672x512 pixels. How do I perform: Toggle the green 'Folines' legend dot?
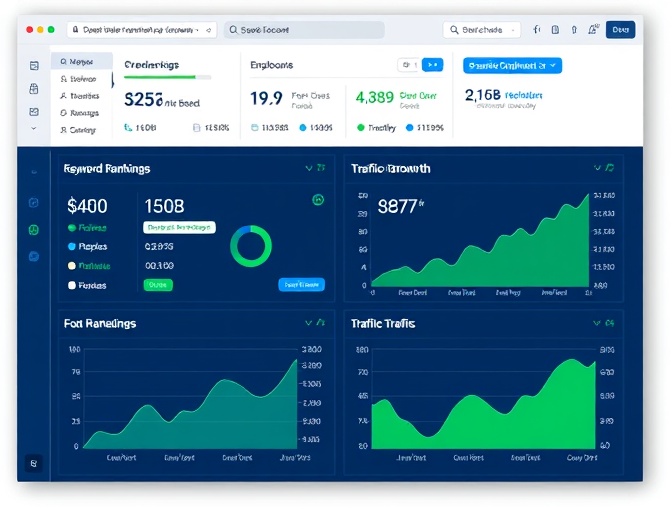coord(72,228)
